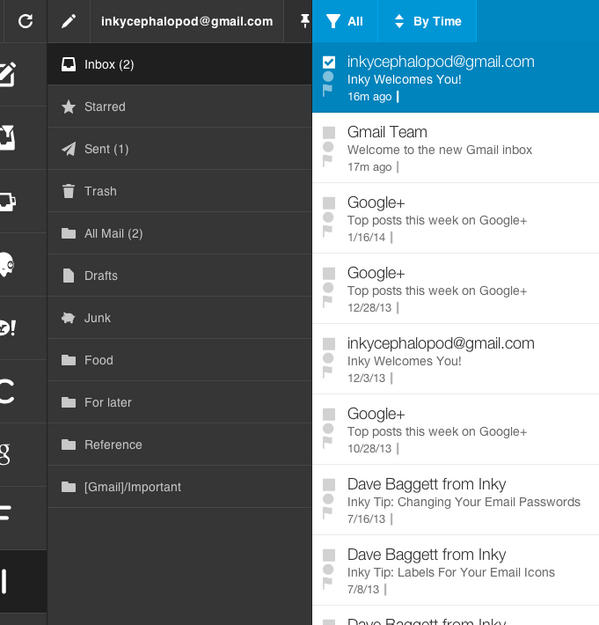The image size is (599, 625).
Task: Flag the Inky Welcomes You message from 12/3/13
Action: 327,372
